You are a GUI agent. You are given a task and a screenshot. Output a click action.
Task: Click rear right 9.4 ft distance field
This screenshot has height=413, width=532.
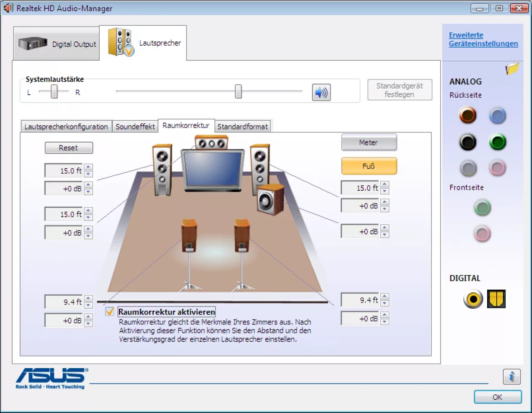[x=360, y=300]
